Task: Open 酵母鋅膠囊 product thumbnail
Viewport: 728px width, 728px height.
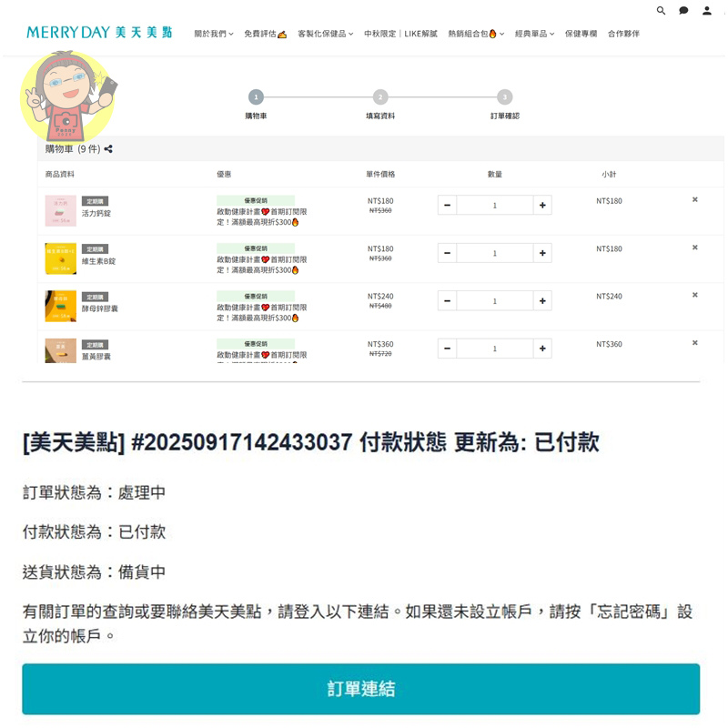Action: coord(60,307)
